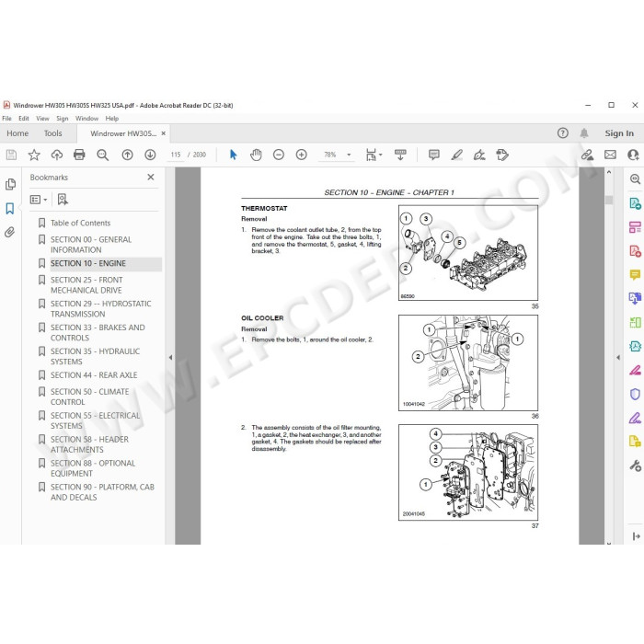Open Table of Contents bookmark
This screenshot has height=644, width=644.
pos(81,223)
